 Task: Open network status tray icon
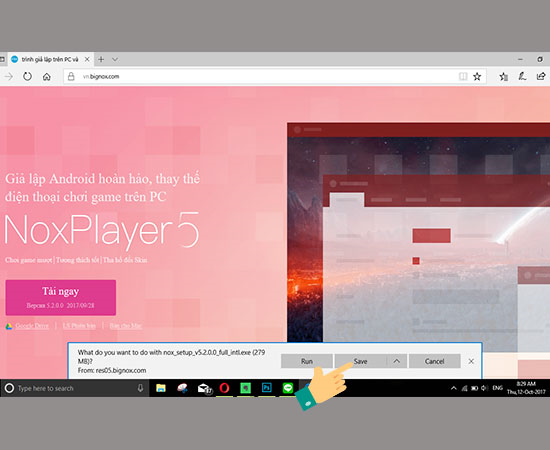click(464, 388)
